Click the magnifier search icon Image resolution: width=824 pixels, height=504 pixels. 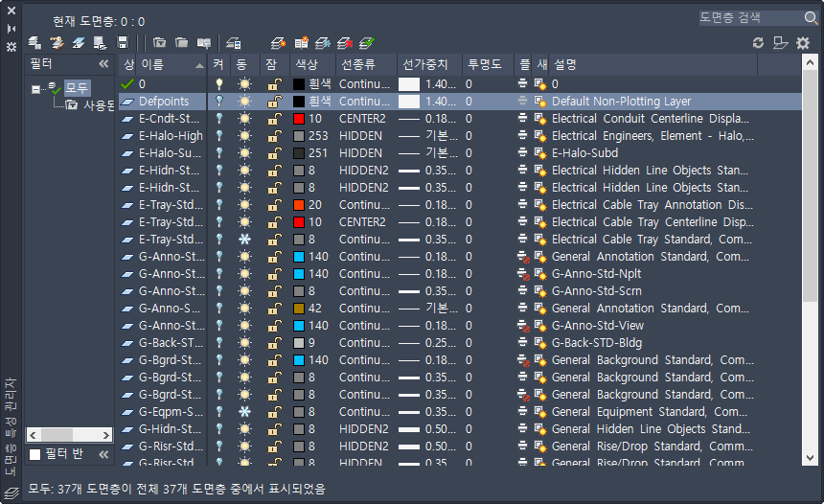(x=811, y=18)
